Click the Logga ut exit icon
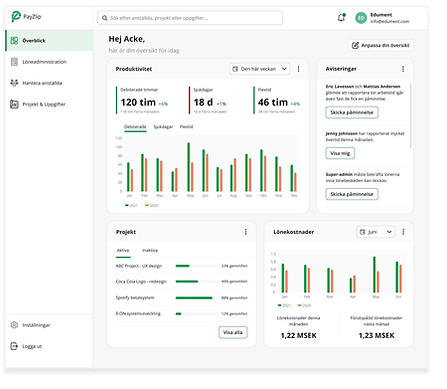The width and height of the screenshot is (447, 389). (14, 346)
